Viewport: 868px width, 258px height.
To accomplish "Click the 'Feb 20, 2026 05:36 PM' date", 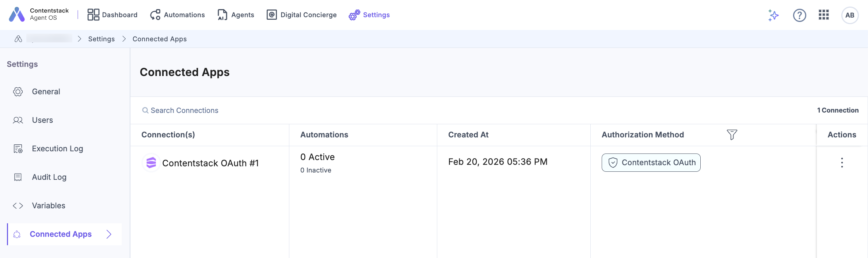I will coord(498,162).
